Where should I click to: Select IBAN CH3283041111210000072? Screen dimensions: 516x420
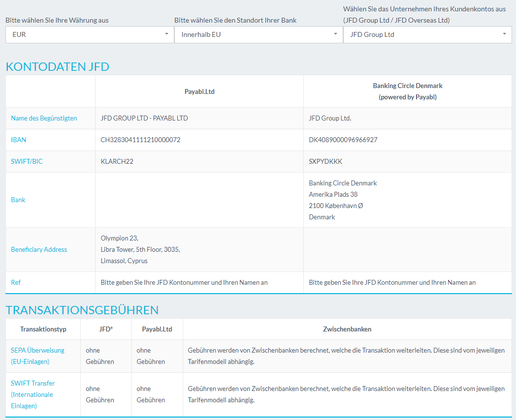click(x=140, y=140)
